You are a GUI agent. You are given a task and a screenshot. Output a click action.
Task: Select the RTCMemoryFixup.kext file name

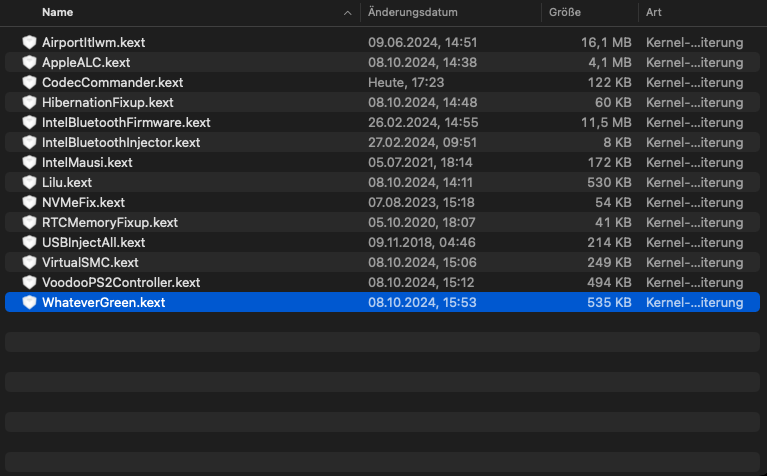109,223
